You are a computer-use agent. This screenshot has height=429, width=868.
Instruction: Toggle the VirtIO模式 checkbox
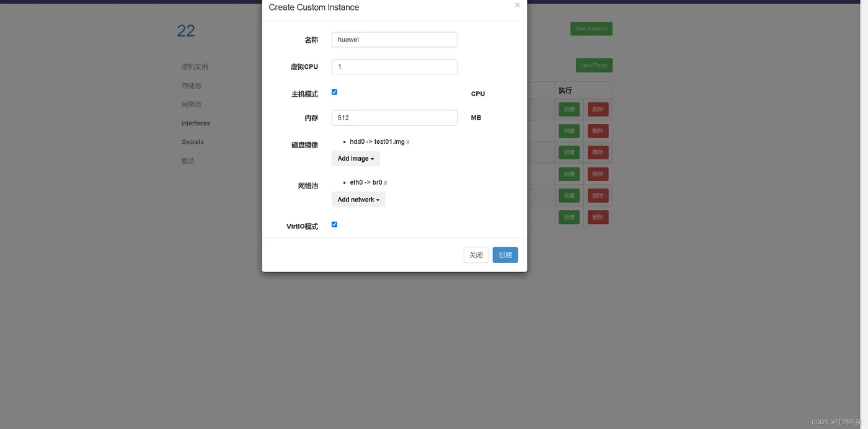[334, 224]
